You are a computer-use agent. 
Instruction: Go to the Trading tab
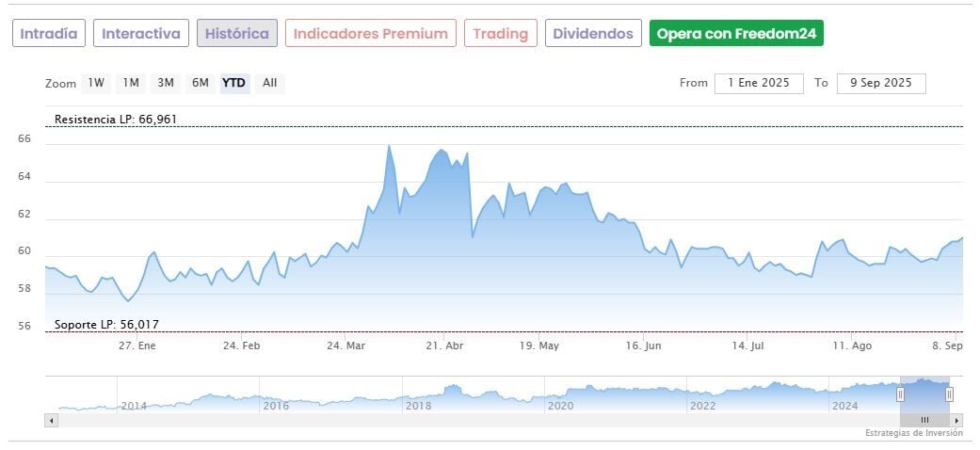[501, 34]
